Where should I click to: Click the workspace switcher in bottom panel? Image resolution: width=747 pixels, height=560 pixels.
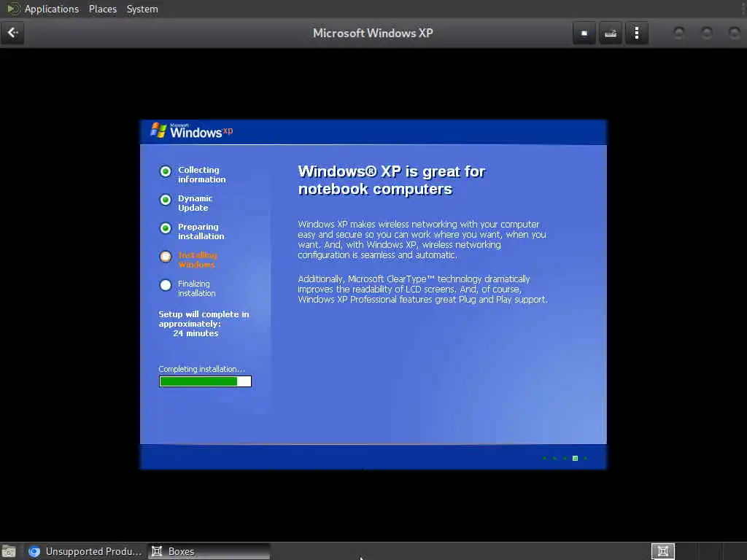(663, 551)
